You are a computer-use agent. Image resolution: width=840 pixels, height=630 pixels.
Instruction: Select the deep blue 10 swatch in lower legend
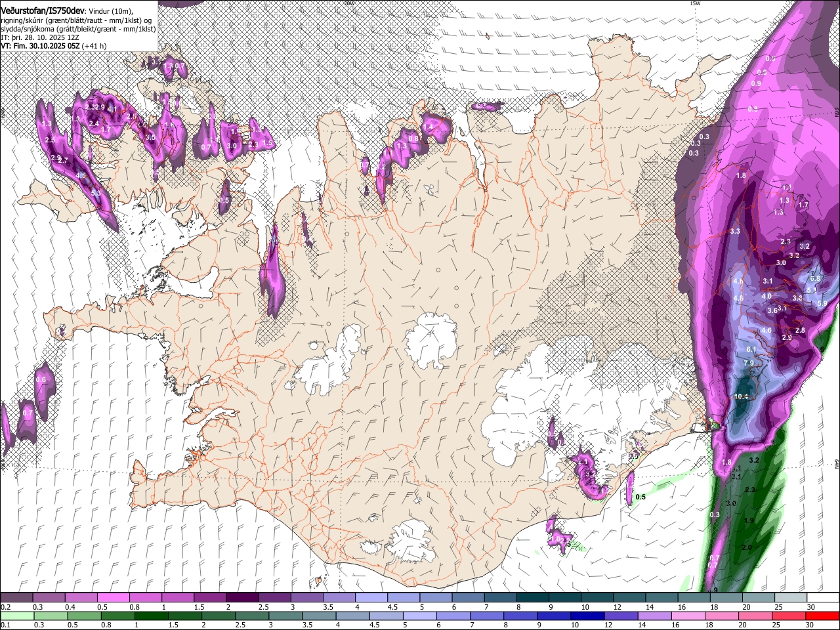(587, 616)
